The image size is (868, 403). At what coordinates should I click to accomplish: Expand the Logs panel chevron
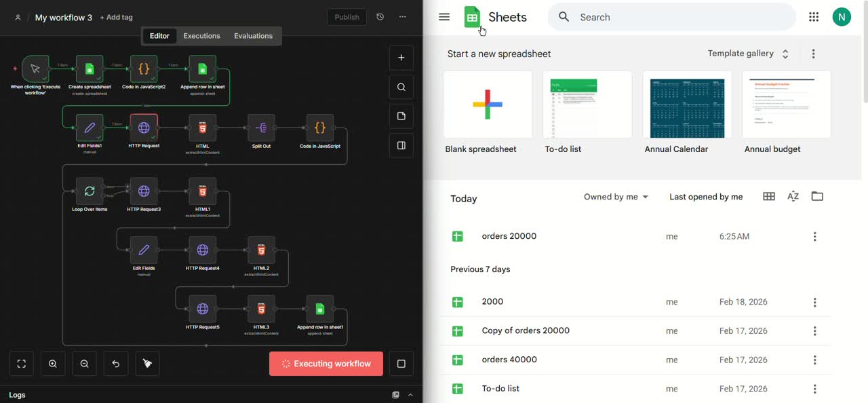coord(410,395)
